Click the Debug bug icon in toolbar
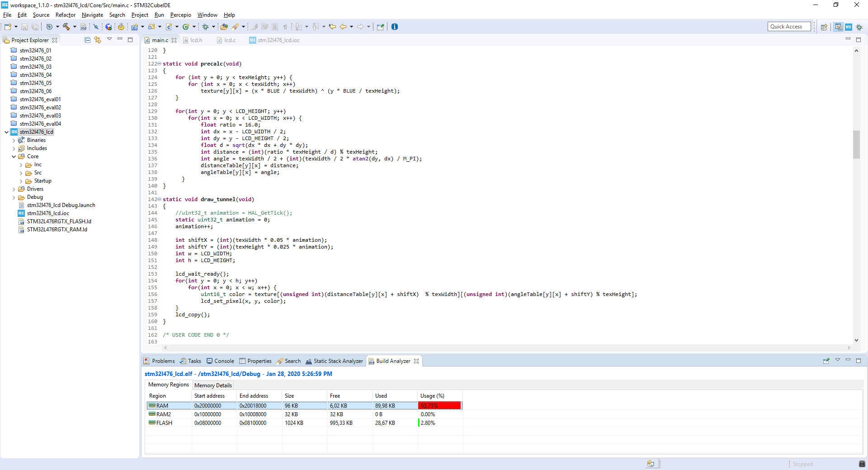Viewport: 868px width, 470px height. coord(205,27)
